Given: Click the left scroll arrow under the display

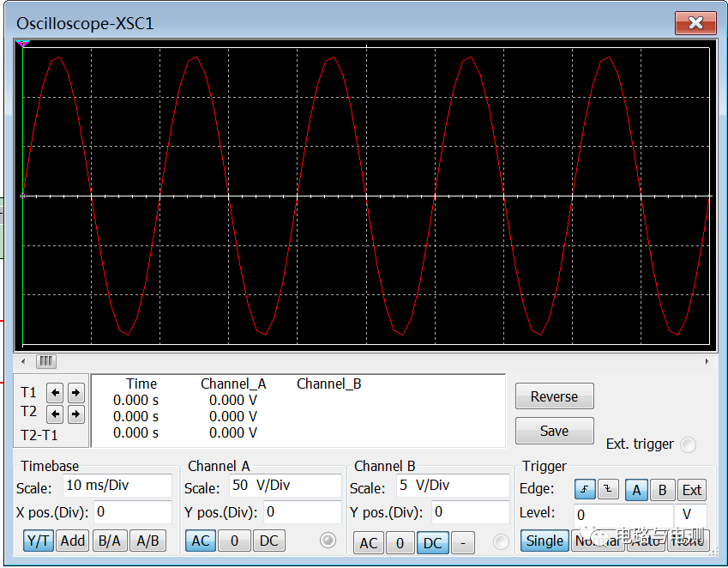Looking at the screenshot, I should (23, 361).
